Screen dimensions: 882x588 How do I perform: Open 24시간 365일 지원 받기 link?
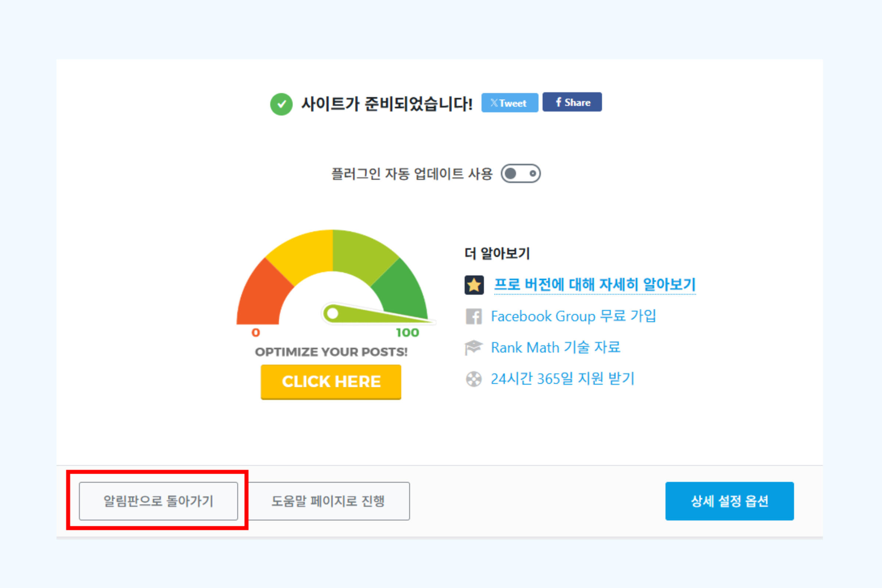(563, 379)
